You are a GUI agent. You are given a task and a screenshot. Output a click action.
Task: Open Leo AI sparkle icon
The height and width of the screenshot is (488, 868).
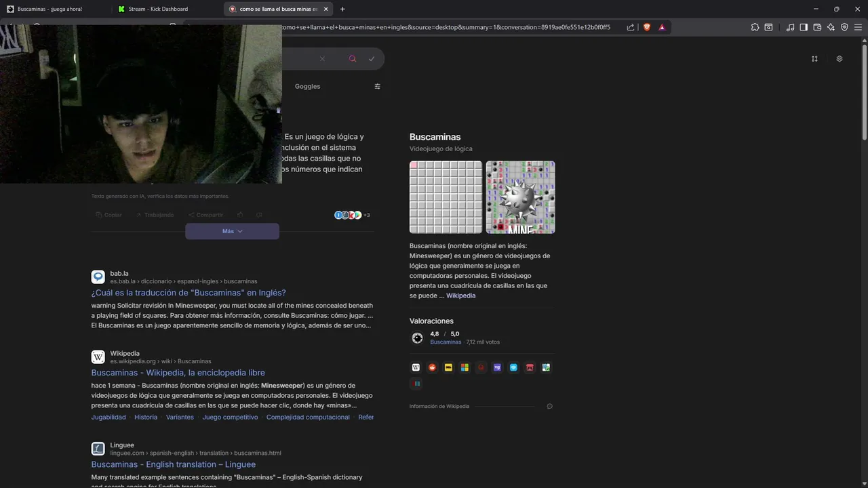[831, 27]
